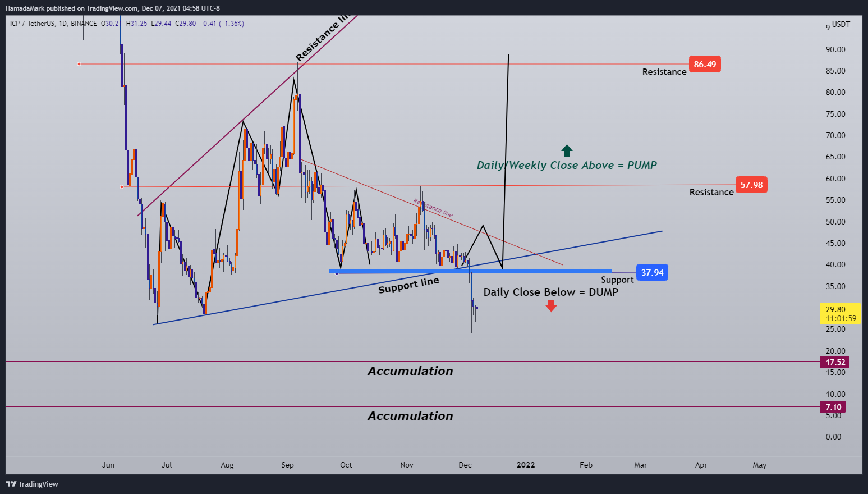Viewport: 868px width, 494px height.
Task: Click the 'Daily/Weekly Close Above = PUMP' text
Action: 567,165
